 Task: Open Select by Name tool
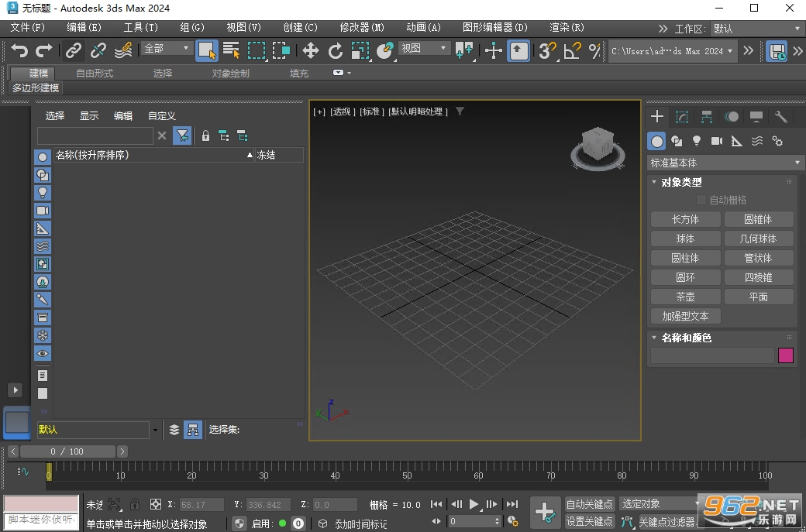click(x=231, y=50)
